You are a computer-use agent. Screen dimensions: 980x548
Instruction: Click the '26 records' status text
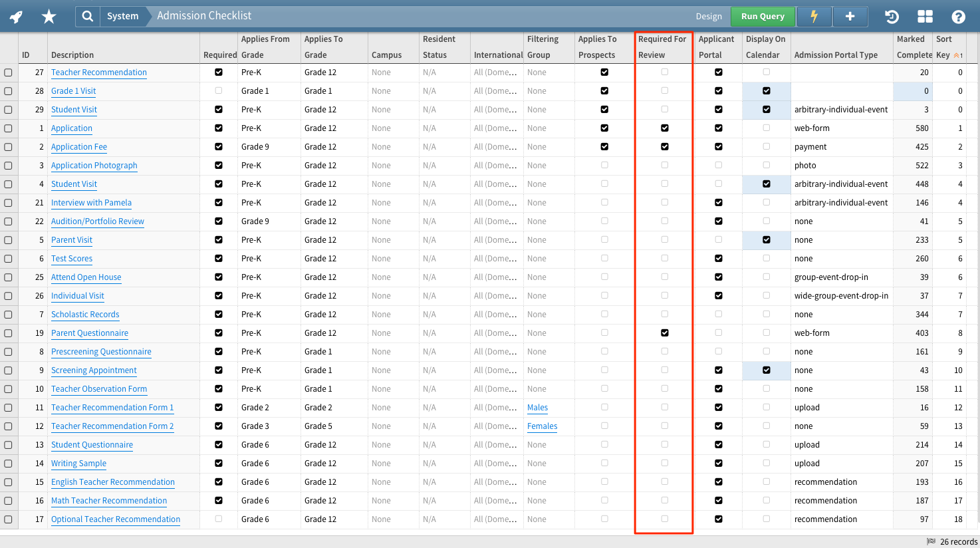[x=959, y=542]
